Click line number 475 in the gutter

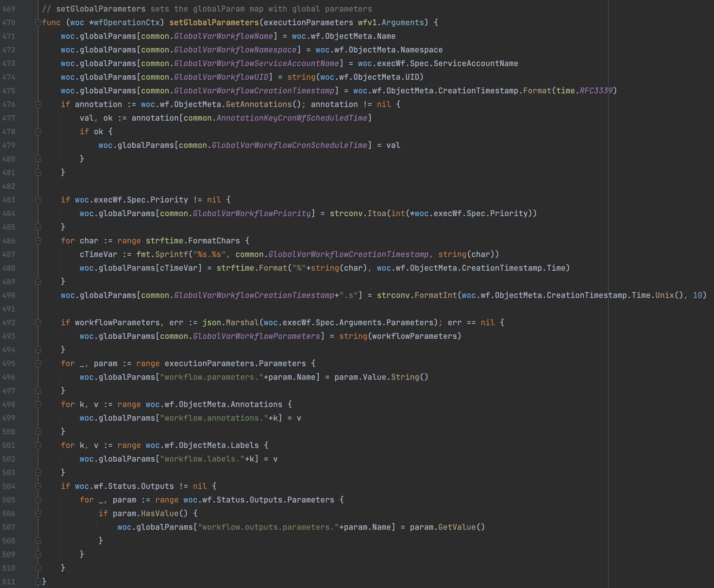9,91
